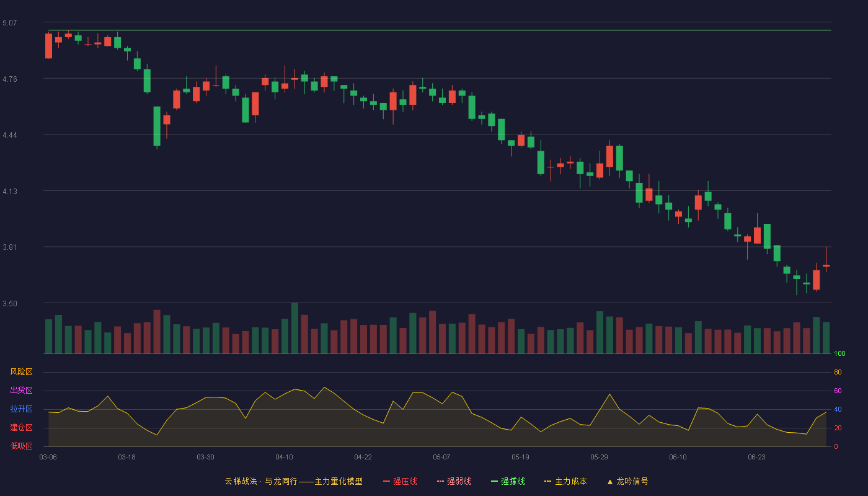868x496 pixels.
Task: Click the 5.07 price axis label
Action: (x=10, y=23)
